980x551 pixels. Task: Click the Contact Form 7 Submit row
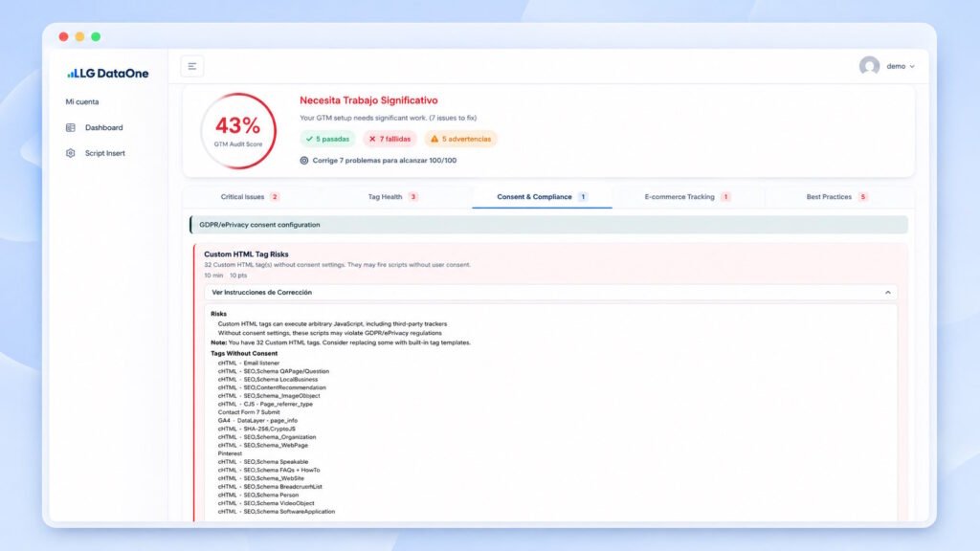(x=249, y=412)
